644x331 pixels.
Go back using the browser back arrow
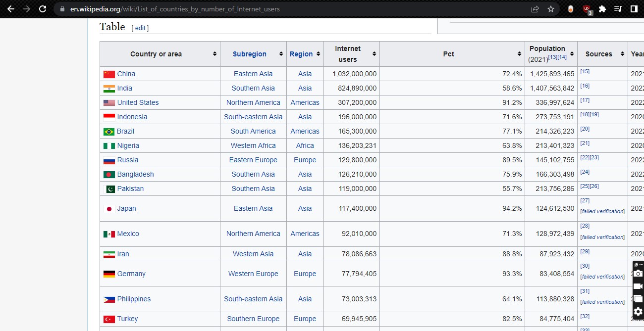tap(11, 9)
